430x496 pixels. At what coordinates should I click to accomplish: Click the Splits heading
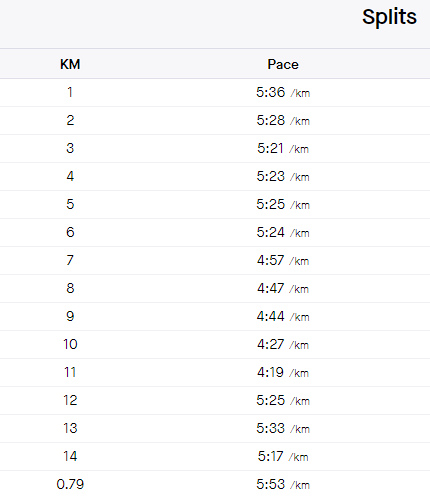click(x=389, y=17)
